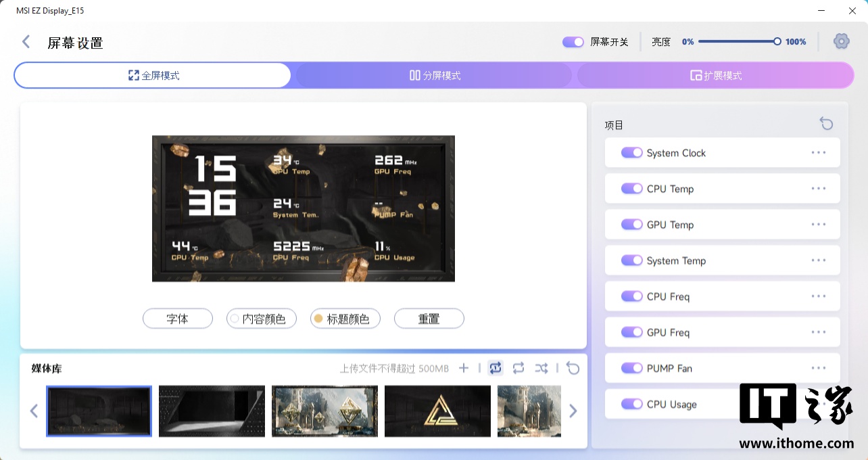
Task: Click the 项目 items heading
Action: pos(614,125)
